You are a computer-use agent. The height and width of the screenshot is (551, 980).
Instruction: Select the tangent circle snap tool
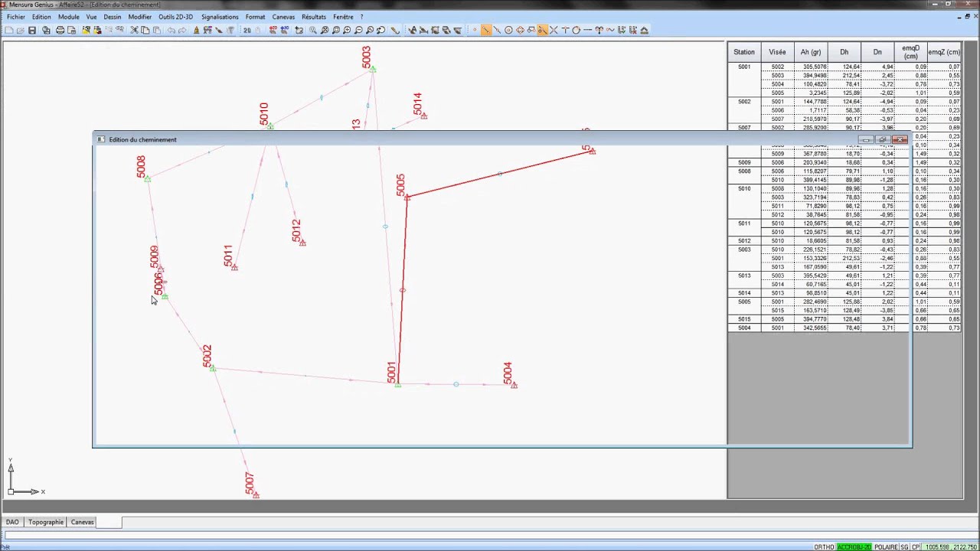(x=576, y=30)
